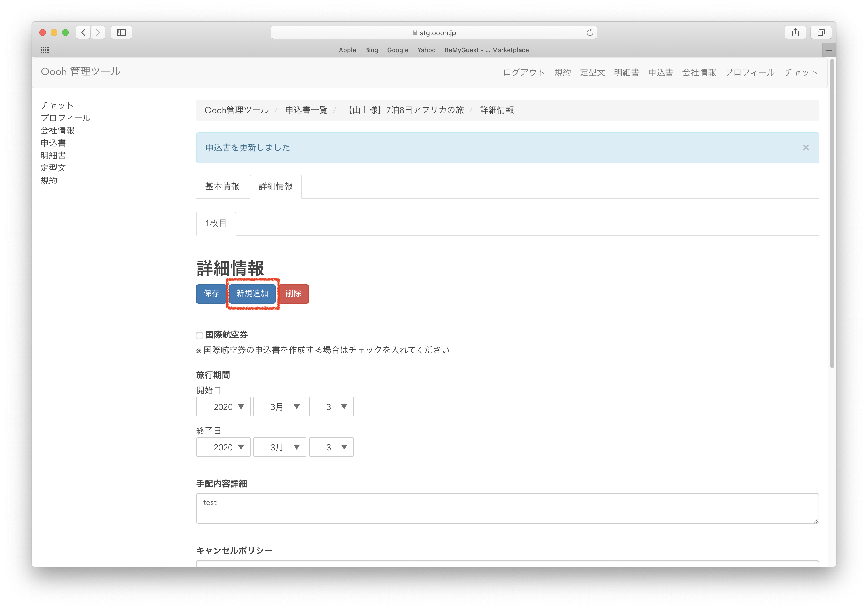The image size is (868, 609).
Task: Switch to the 詳細情報 tab
Action: click(x=276, y=187)
